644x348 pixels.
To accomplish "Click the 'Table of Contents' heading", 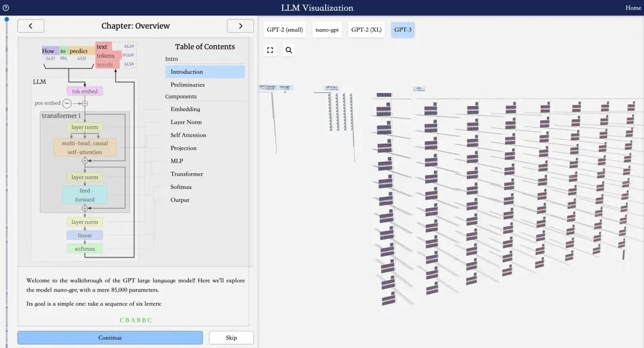I will [205, 47].
